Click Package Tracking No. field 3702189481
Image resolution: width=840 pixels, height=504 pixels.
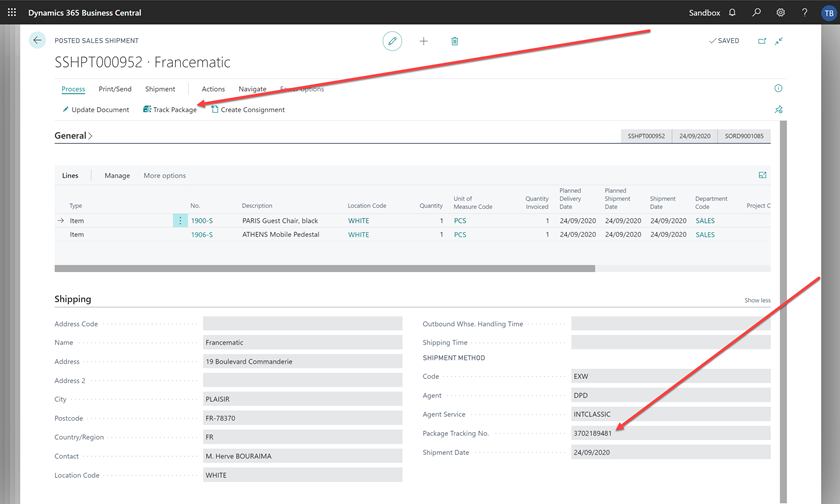(671, 433)
